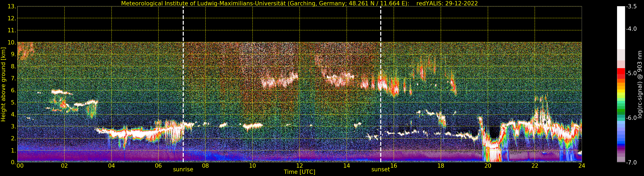Screen dimensions: 644x176
Task: Click the 'sunset' label below the axis
Action: (x=380, y=170)
